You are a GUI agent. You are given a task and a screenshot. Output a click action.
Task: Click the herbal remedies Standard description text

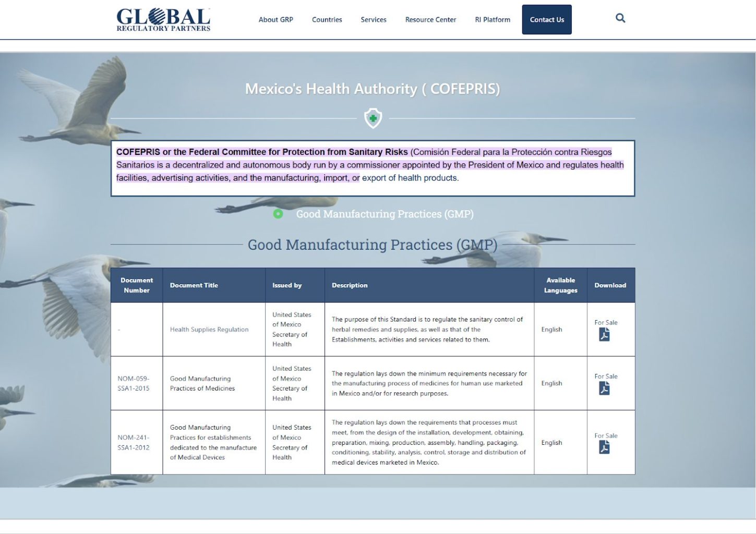pyautogui.click(x=427, y=330)
